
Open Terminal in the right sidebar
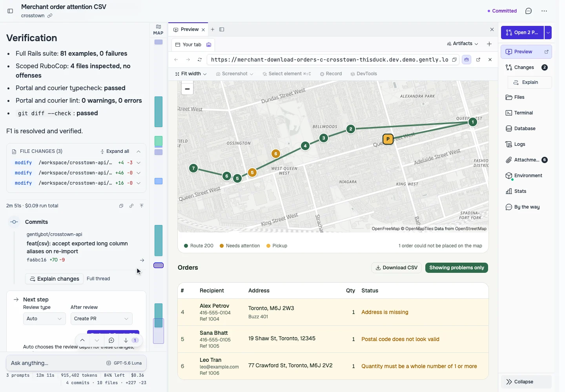click(526, 113)
